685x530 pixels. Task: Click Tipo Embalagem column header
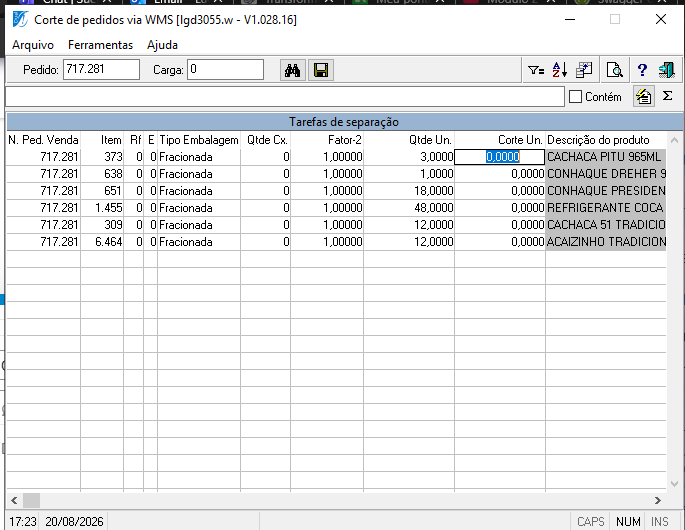tap(199, 140)
